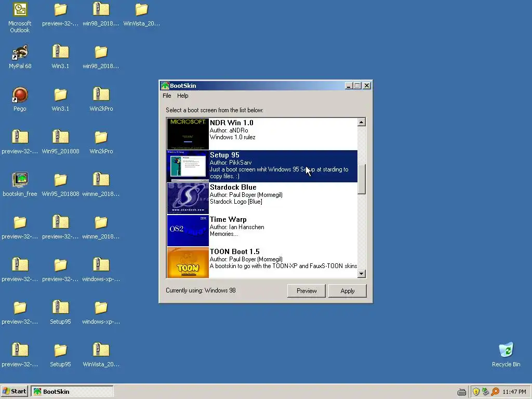Close the BootSkin window

[367, 86]
